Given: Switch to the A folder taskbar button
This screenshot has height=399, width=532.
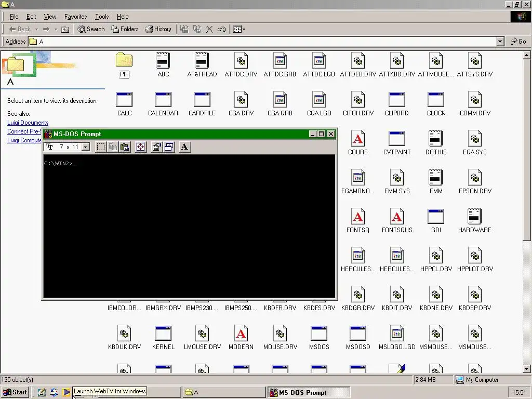Looking at the screenshot, I should pyautogui.click(x=224, y=392).
